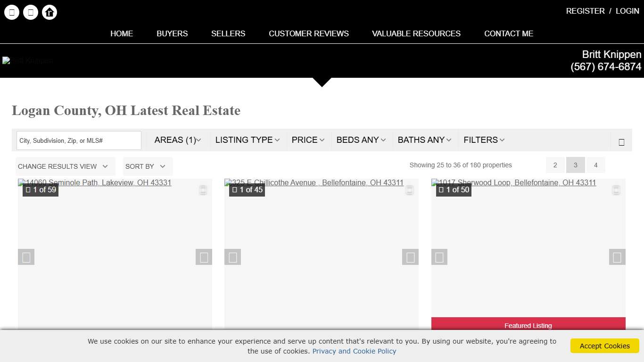Click the save icon on the Sherwood Loop listing
The height and width of the screenshot is (362, 644).
pos(616,189)
